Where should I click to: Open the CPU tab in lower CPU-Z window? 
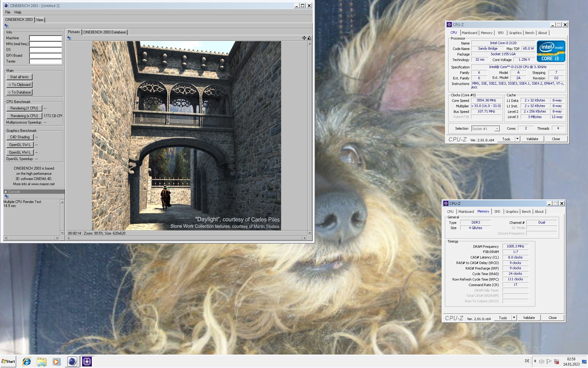pyautogui.click(x=450, y=212)
